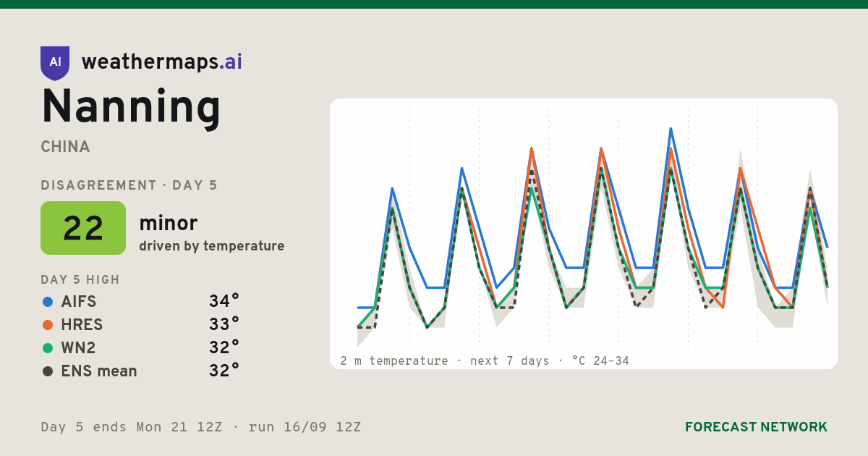Click the Day 5 ends Mon 21 12Z footer

(132, 427)
